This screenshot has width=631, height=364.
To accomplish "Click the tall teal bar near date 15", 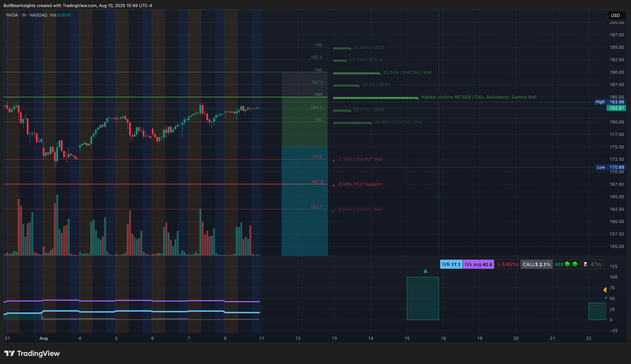I will click(423, 298).
